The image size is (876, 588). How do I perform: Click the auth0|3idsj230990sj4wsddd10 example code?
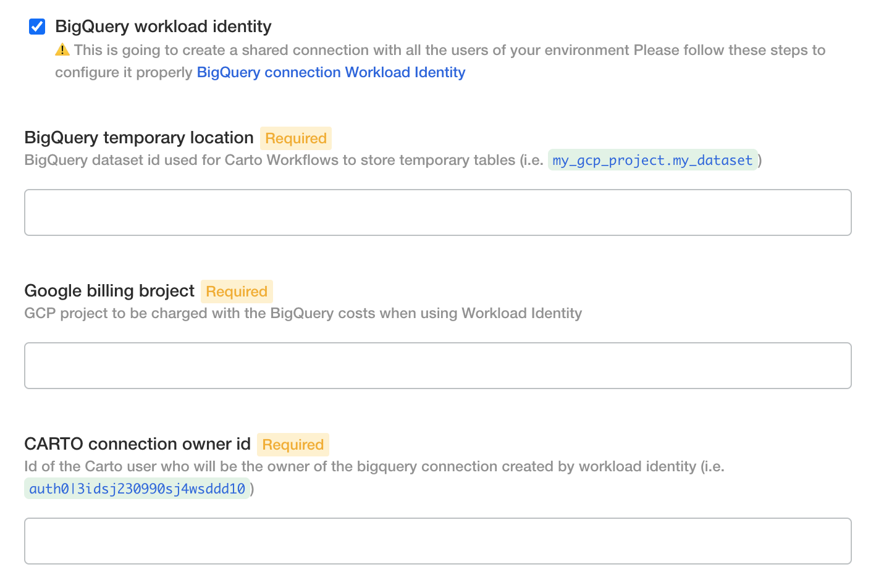coord(137,489)
